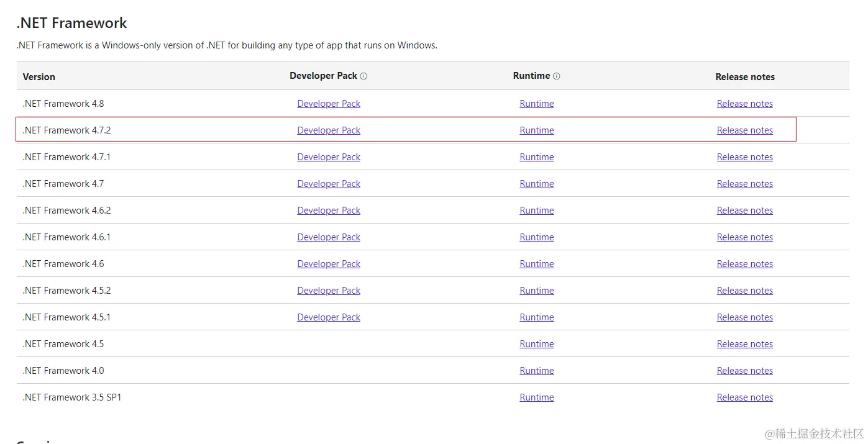Open Runtime link for .NET Framework 4.8
This screenshot has width=868, height=444.
(x=537, y=104)
